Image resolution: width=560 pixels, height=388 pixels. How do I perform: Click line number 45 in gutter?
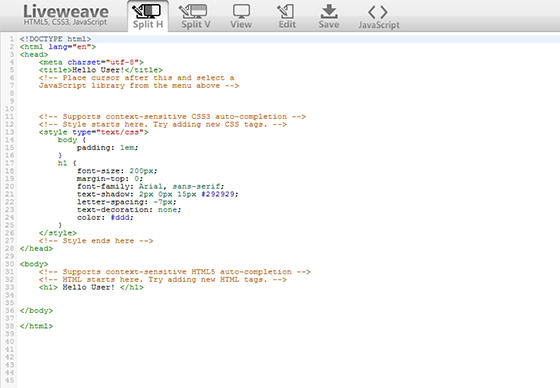[x=10, y=380]
